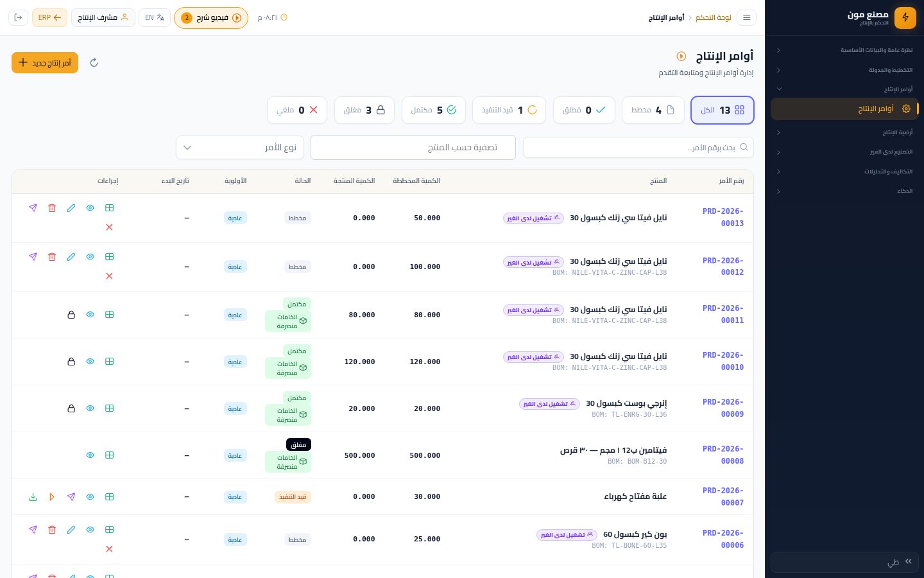Send order PRD-2026-00013 with paper plane icon
Viewport: 924px width, 578px height.
[33, 208]
